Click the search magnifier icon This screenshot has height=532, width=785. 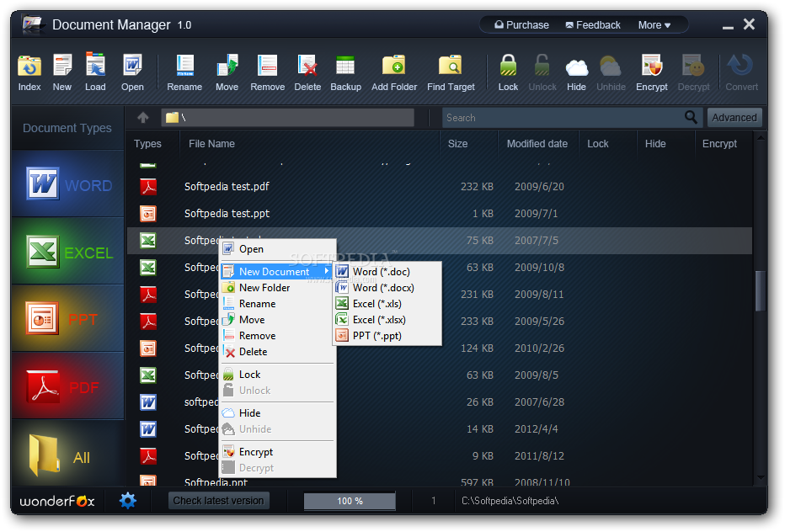[691, 117]
